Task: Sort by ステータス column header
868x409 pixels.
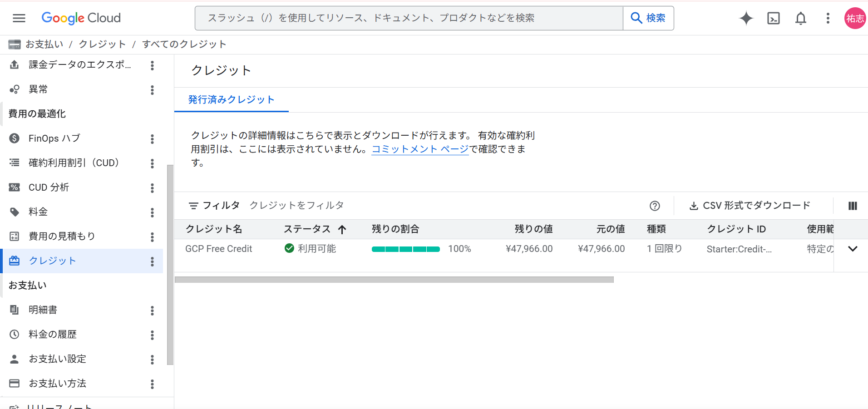Action: coord(307,229)
